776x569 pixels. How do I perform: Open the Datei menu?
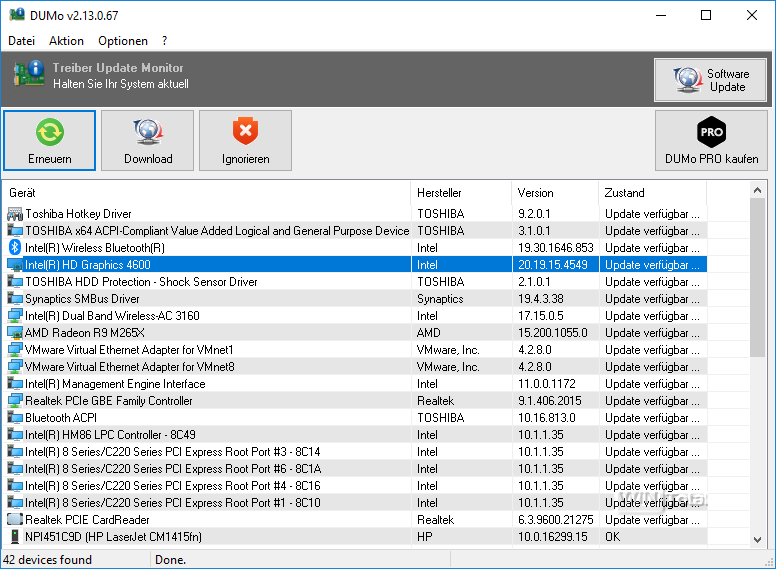point(21,41)
